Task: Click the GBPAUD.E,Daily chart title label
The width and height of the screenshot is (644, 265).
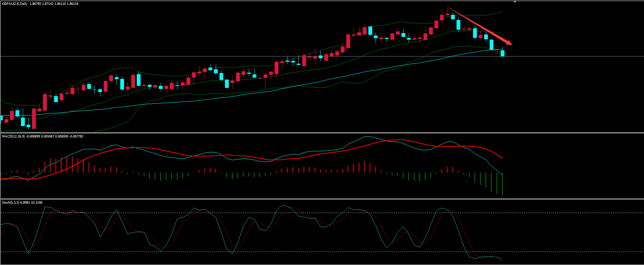Action: (15, 4)
